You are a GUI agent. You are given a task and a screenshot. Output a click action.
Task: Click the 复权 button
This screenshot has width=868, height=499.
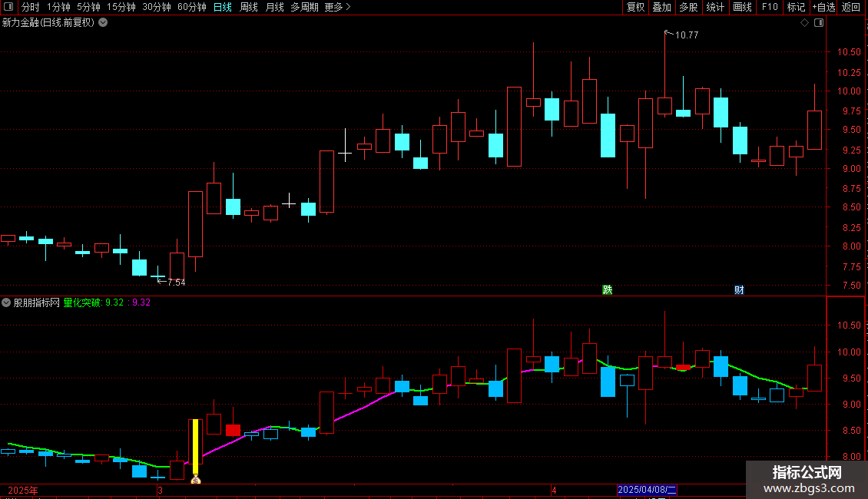coord(635,7)
